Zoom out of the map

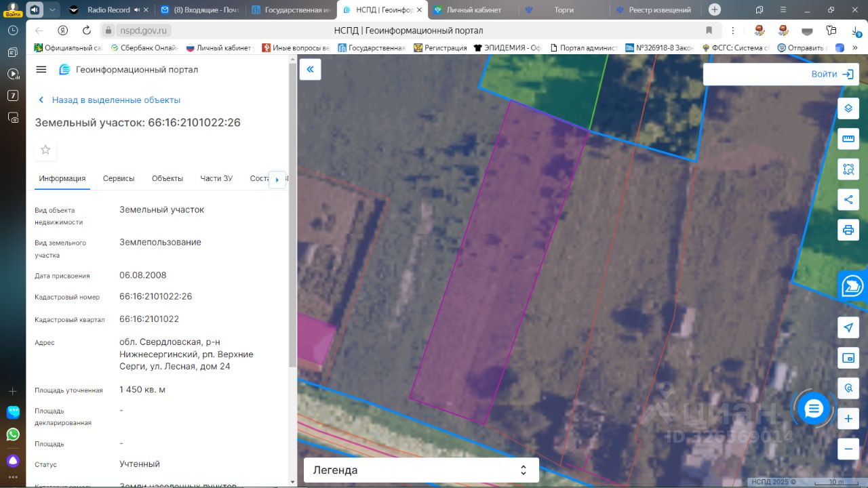tap(848, 449)
